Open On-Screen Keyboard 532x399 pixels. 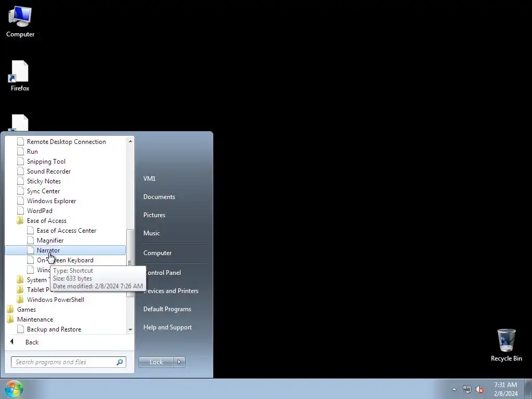tap(65, 260)
